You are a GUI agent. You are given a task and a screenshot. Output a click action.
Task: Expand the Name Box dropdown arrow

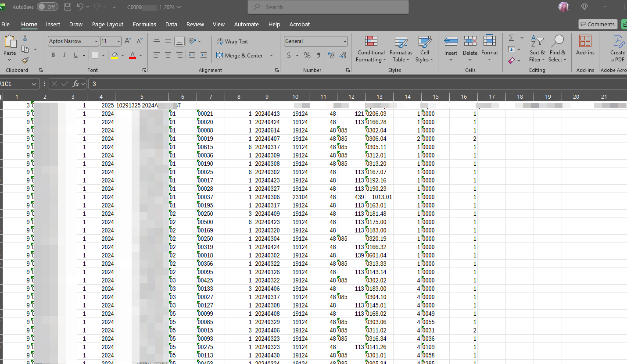point(34,84)
